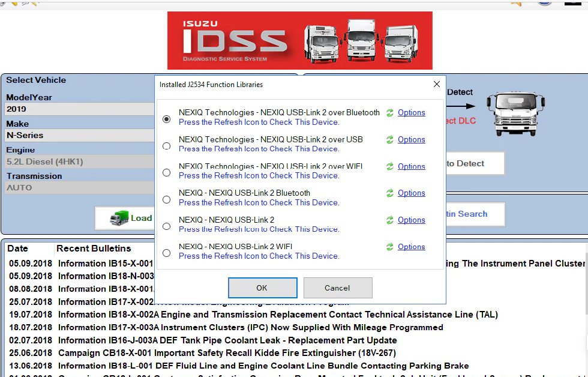Open bulletin IB18-X-001 dated 08.08.2018
Viewport: 588px width, 377px height.
[x=81, y=289]
